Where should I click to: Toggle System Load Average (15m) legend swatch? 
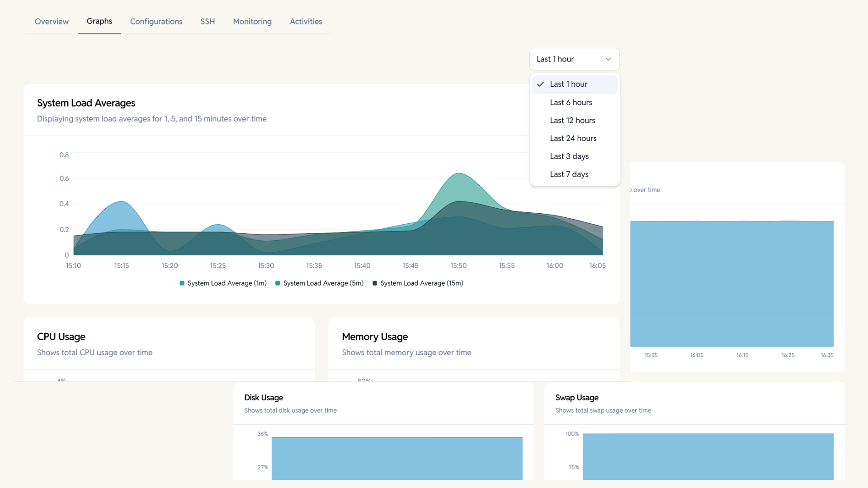click(x=375, y=283)
